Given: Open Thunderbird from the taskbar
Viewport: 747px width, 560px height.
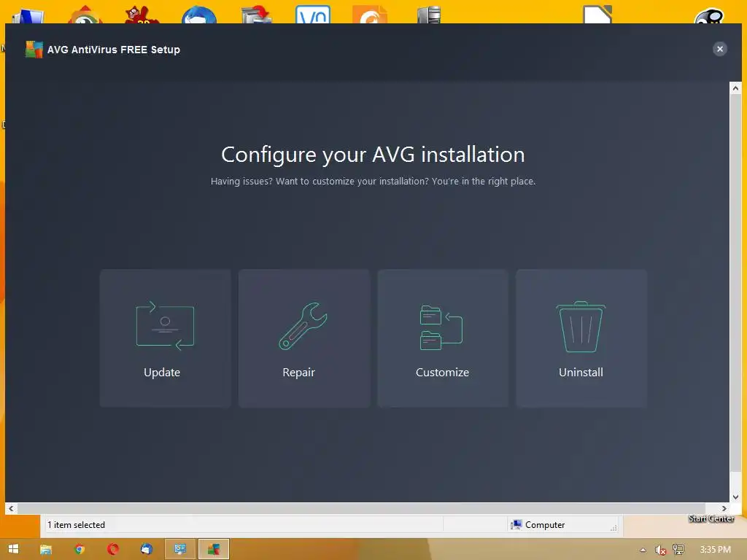Looking at the screenshot, I should click(x=146, y=549).
